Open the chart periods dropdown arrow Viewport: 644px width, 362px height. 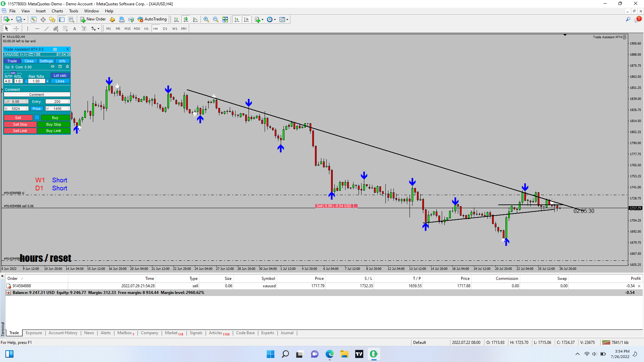pyautogui.click(x=275, y=19)
